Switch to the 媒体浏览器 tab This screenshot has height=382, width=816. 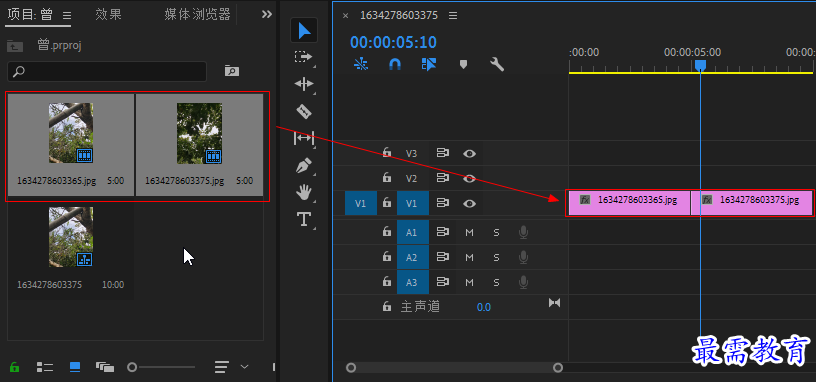pos(197,15)
